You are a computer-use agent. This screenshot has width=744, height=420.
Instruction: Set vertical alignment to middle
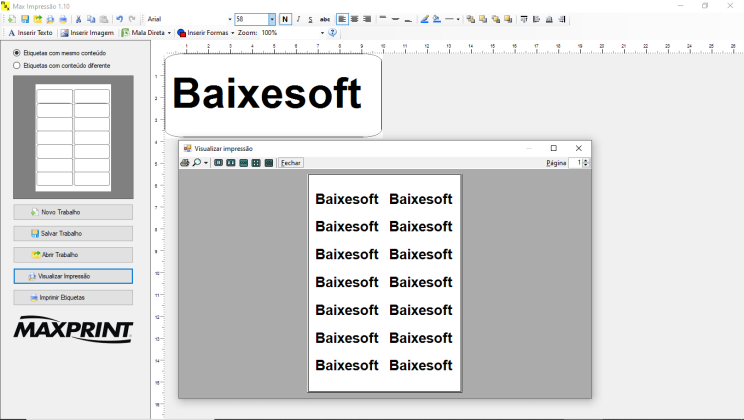click(395, 19)
